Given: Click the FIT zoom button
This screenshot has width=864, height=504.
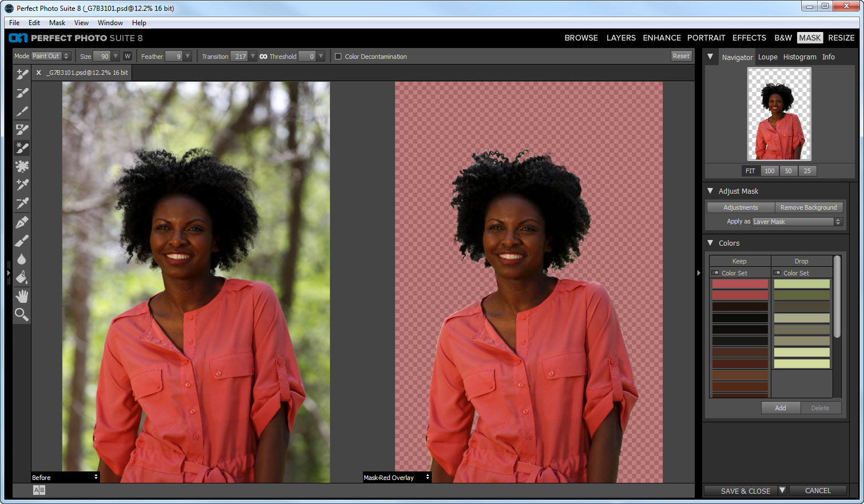Looking at the screenshot, I should (750, 171).
